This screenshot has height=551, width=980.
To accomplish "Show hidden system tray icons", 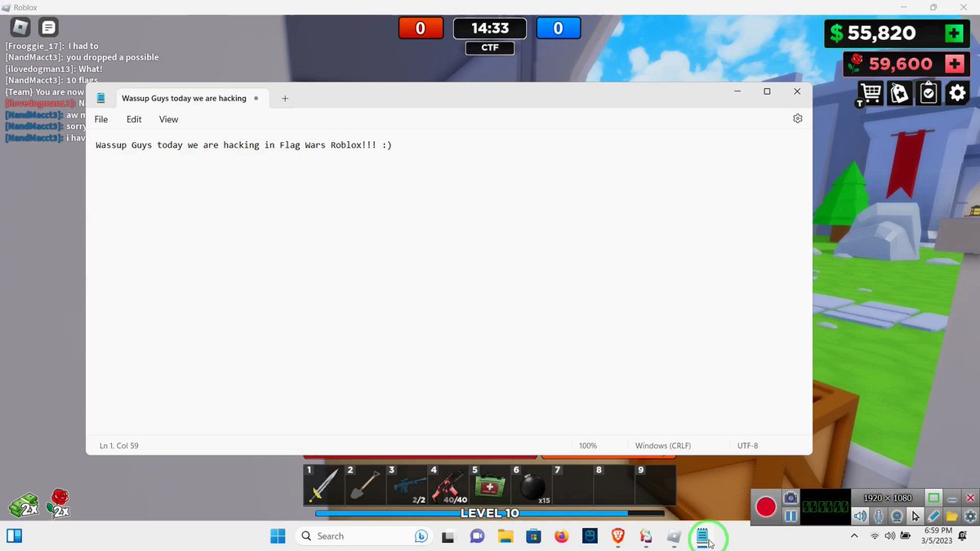I will click(x=854, y=536).
